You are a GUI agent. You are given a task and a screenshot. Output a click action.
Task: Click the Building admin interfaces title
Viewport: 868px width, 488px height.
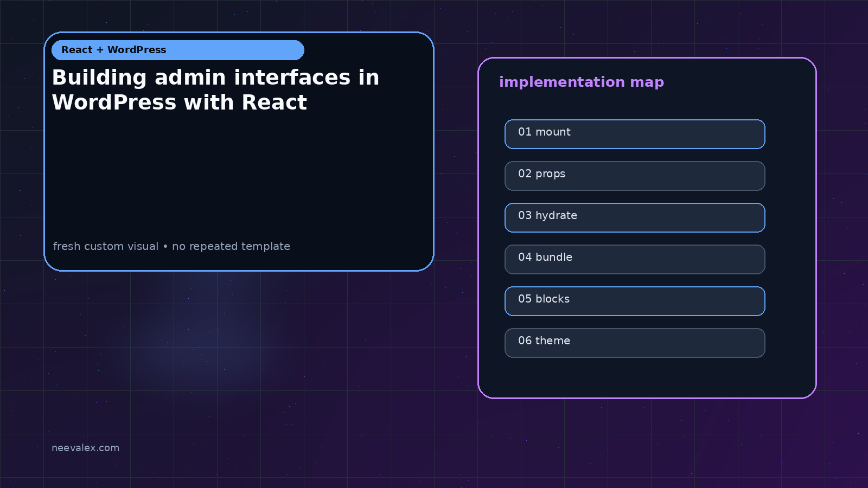click(215, 89)
